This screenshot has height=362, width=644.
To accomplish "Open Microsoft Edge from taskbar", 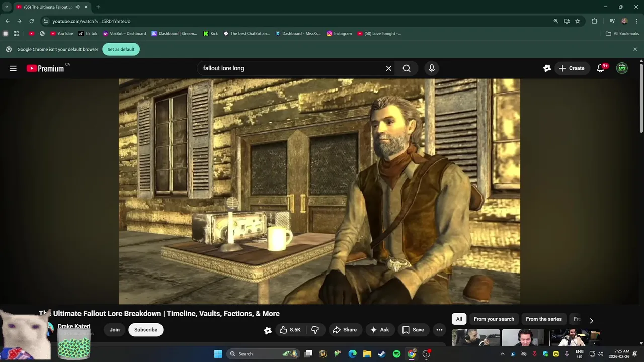I will tap(353, 354).
